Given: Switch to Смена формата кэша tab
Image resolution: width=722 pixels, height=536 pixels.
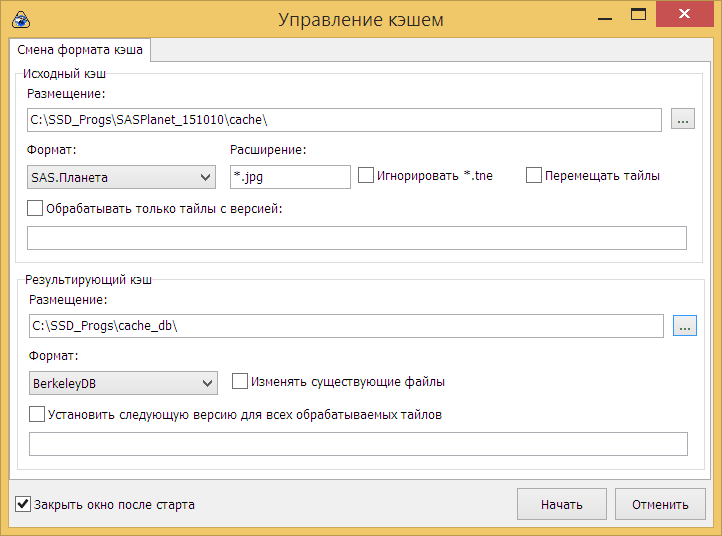Looking at the screenshot, I should click(80, 49).
